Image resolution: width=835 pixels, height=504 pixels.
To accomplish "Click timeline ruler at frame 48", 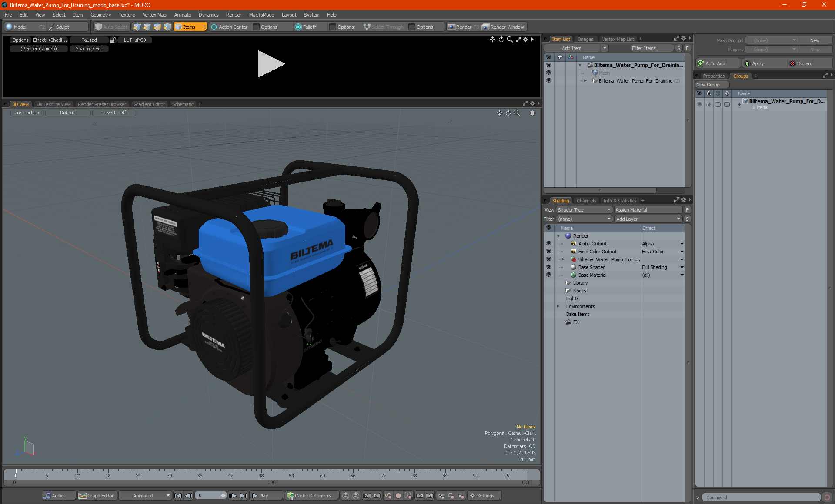I will [261, 474].
